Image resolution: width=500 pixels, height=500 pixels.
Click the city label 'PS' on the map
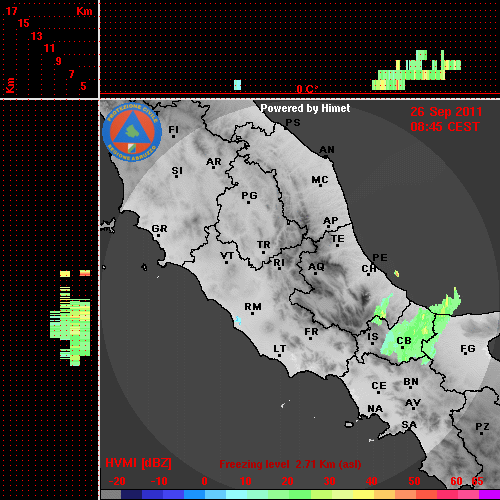pyautogui.click(x=293, y=123)
